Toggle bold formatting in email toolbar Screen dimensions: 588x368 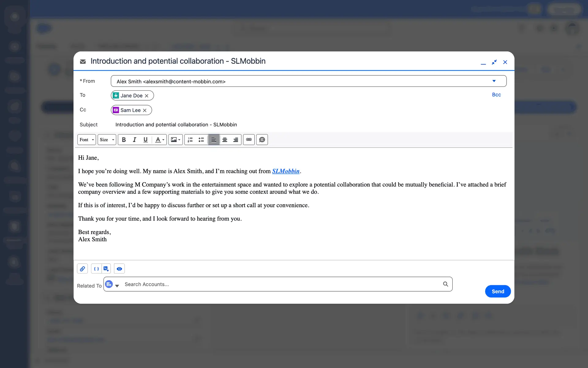click(x=124, y=140)
